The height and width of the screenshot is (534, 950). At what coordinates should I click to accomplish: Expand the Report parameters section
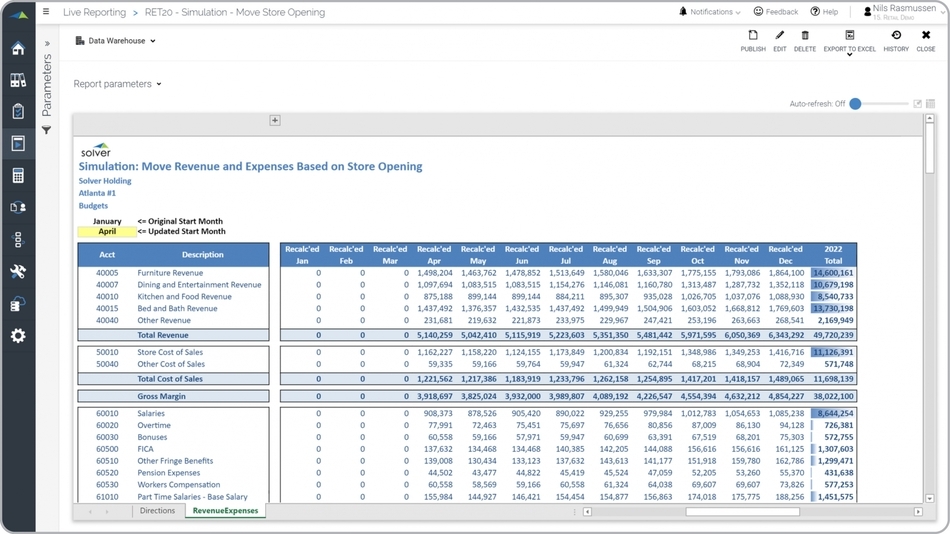coord(117,84)
